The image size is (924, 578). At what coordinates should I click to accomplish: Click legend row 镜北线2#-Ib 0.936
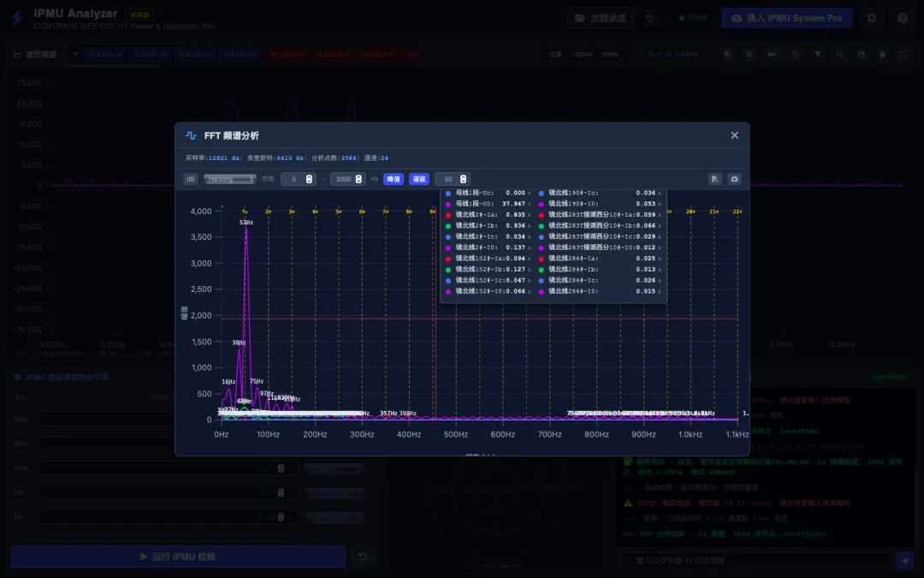point(488,226)
